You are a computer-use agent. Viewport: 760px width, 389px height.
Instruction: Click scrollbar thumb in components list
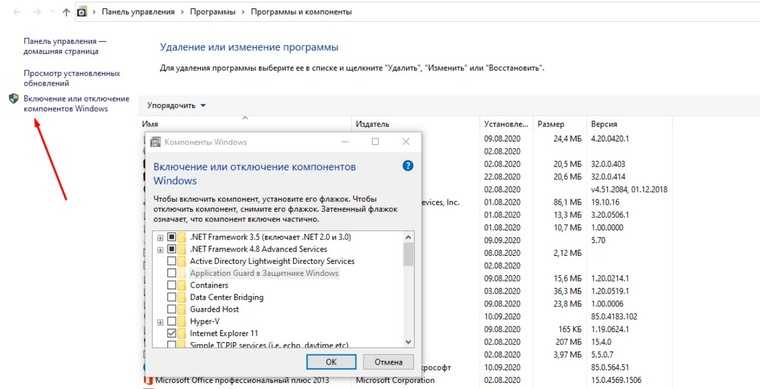[x=408, y=254]
